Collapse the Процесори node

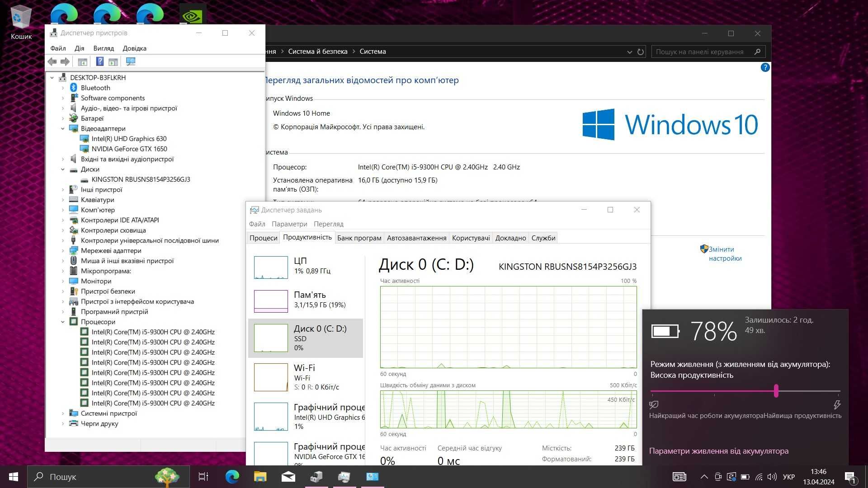coord(63,322)
